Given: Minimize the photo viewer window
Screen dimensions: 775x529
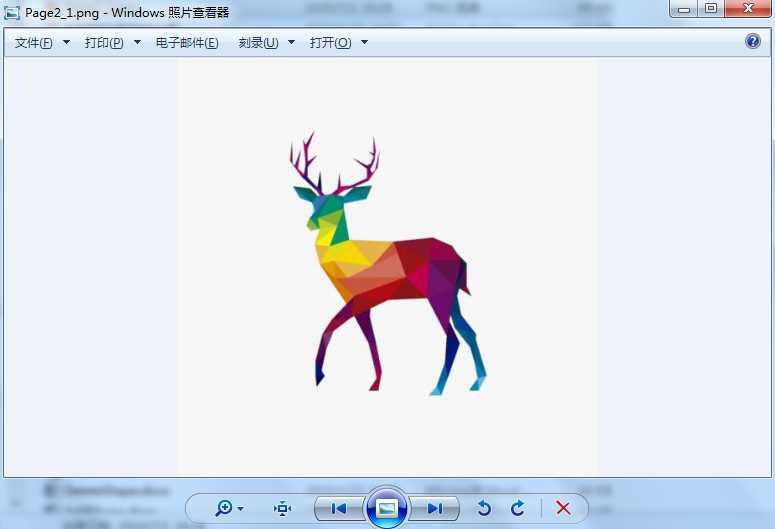Looking at the screenshot, I should [x=684, y=9].
